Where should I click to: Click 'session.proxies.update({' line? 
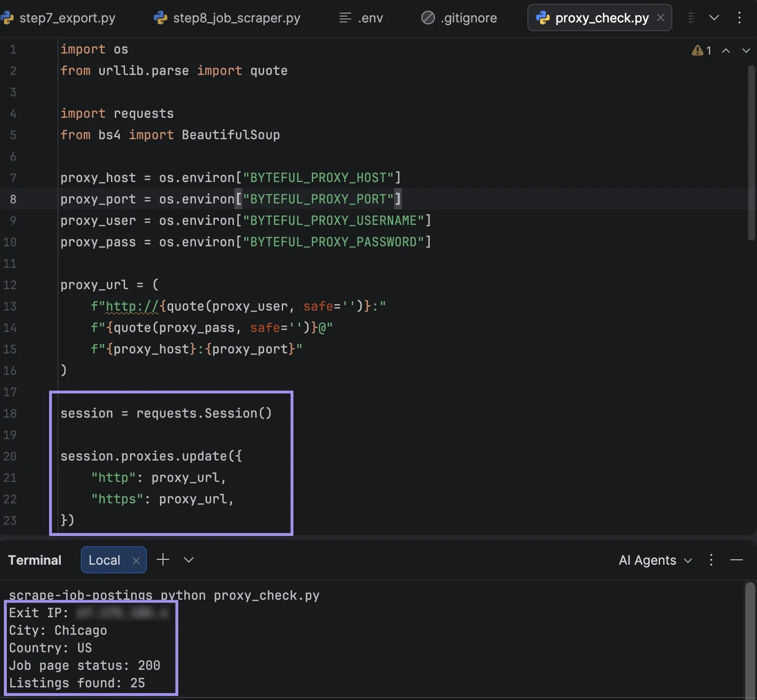[x=151, y=456]
